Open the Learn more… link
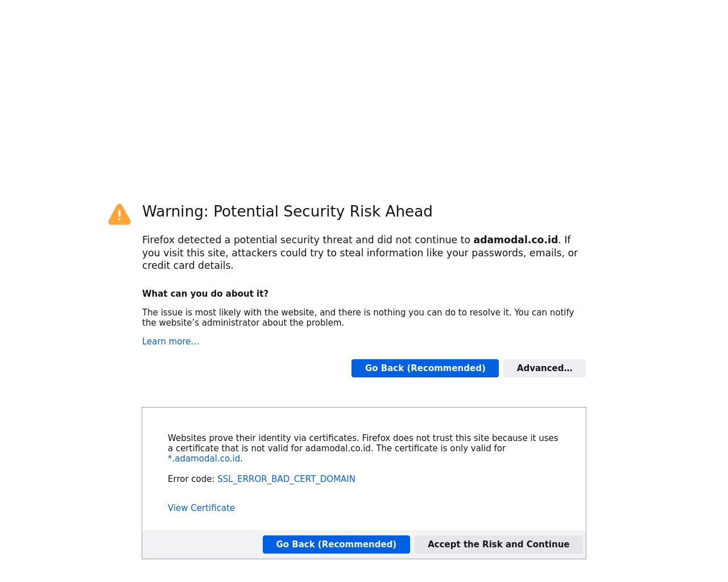Image resolution: width=728 pixels, height=582 pixels. [171, 342]
